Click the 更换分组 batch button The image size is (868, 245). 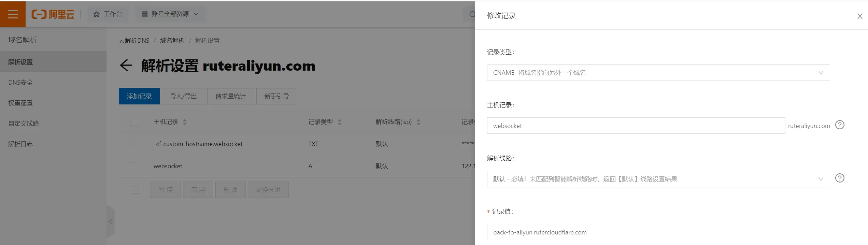pyautogui.click(x=268, y=190)
